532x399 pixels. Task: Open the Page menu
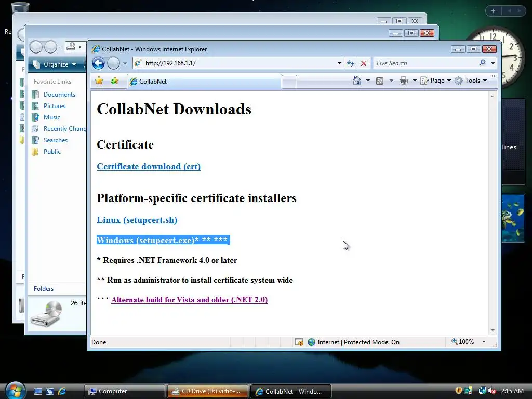coord(436,81)
